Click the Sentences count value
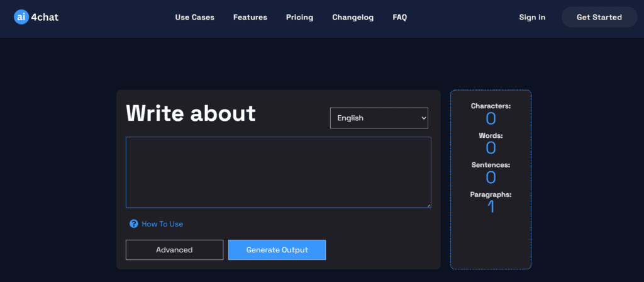Screen dimensions: 644x282 pyautogui.click(x=491, y=178)
